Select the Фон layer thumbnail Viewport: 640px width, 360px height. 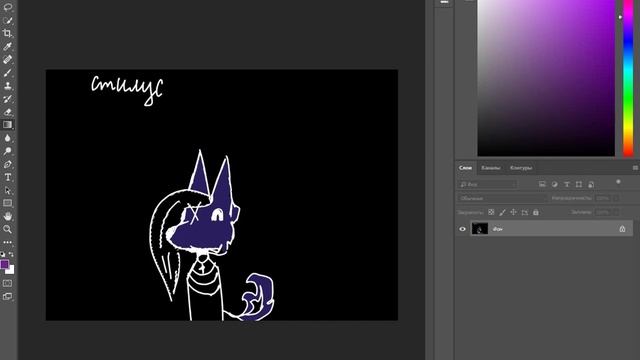(x=480, y=229)
